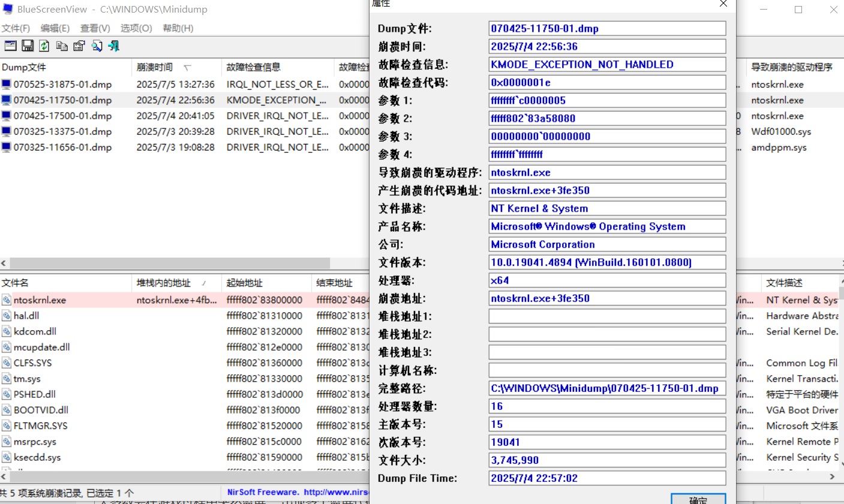Click the Find magnifier toolbar icon
The height and width of the screenshot is (504, 844).
point(97,46)
